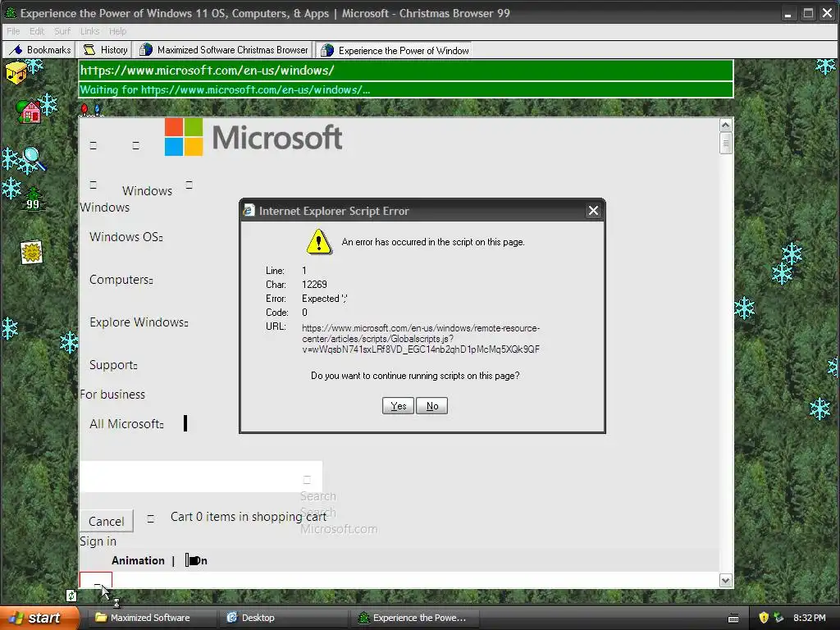Expand the Explore Windows menu
This screenshot has width=840, height=630.
tap(139, 322)
